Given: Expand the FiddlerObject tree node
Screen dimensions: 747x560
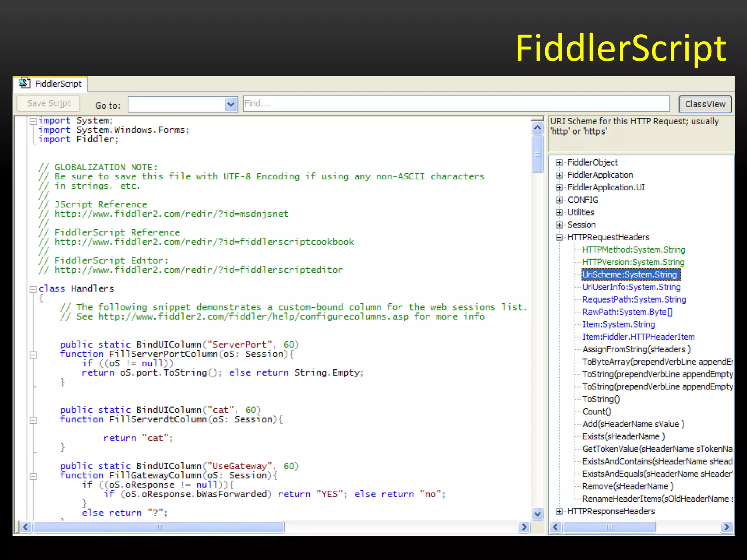Looking at the screenshot, I should 559,163.
